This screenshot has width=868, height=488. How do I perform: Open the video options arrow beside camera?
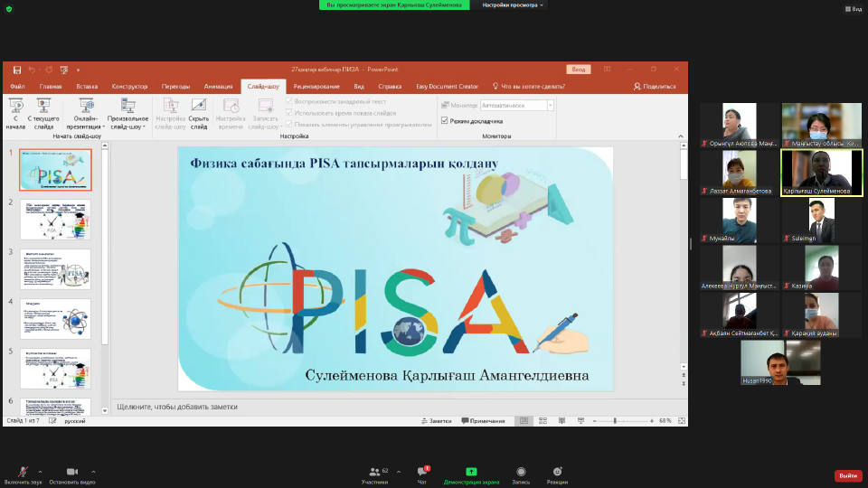tap(93, 472)
